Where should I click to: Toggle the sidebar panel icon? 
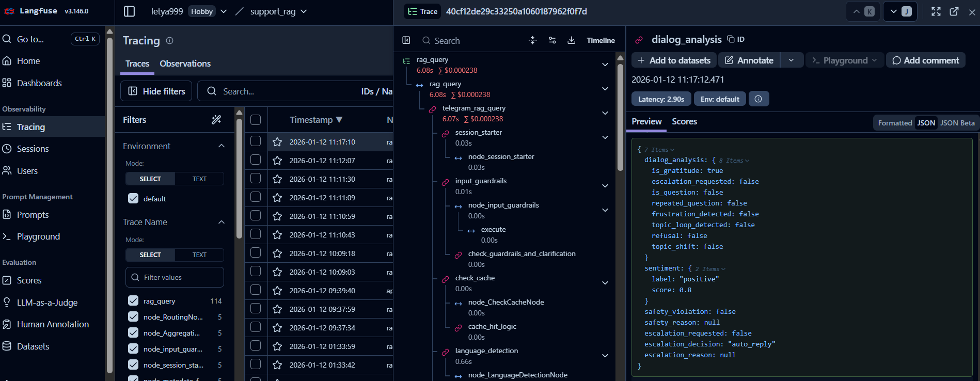[x=130, y=11]
